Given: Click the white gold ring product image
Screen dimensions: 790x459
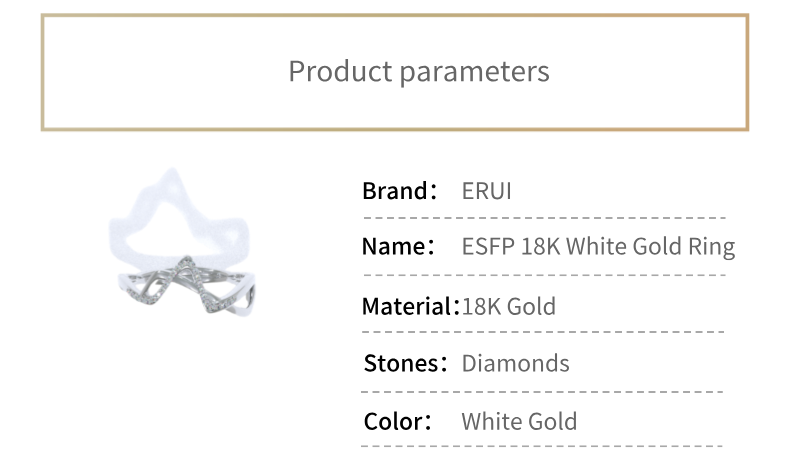Looking at the screenshot, I should tap(182, 243).
